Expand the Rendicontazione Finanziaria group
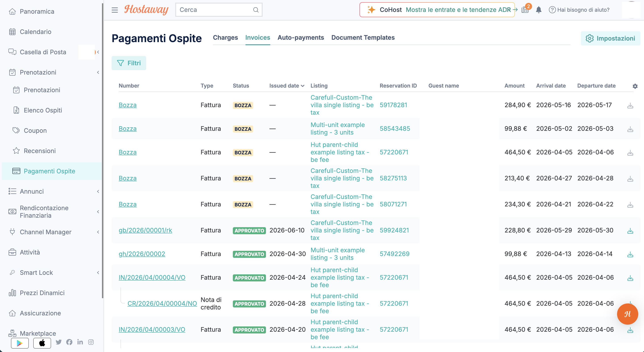The height and width of the screenshot is (352, 644). pos(98,212)
